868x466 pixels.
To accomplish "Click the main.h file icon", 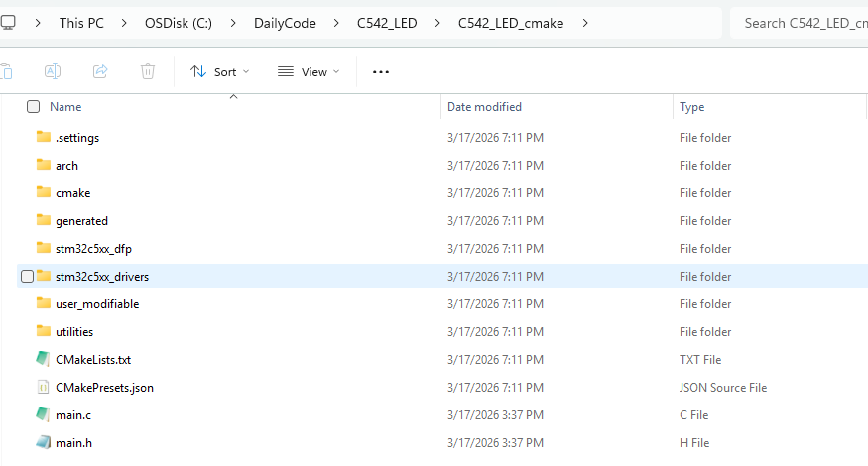I will pyautogui.click(x=44, y=442).
